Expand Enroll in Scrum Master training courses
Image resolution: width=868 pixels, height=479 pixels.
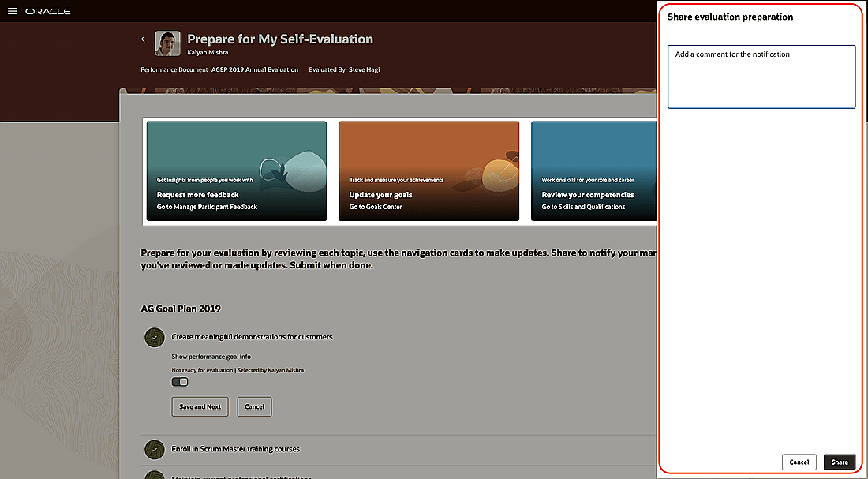click(x=235, y=449)
